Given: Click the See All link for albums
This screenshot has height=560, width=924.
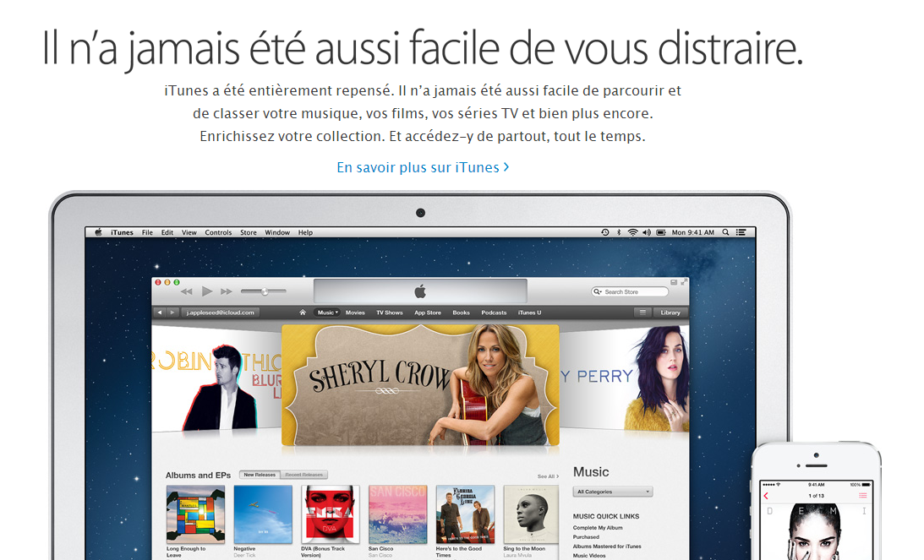Looking at the screenshot, I should click(x=548, y=476).
